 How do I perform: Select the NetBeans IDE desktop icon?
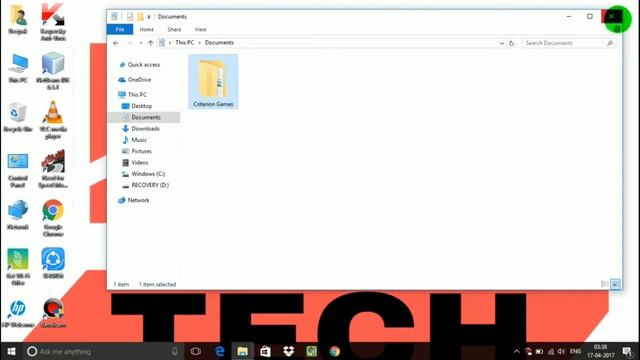pyautogui.click(x=53, y=71)
